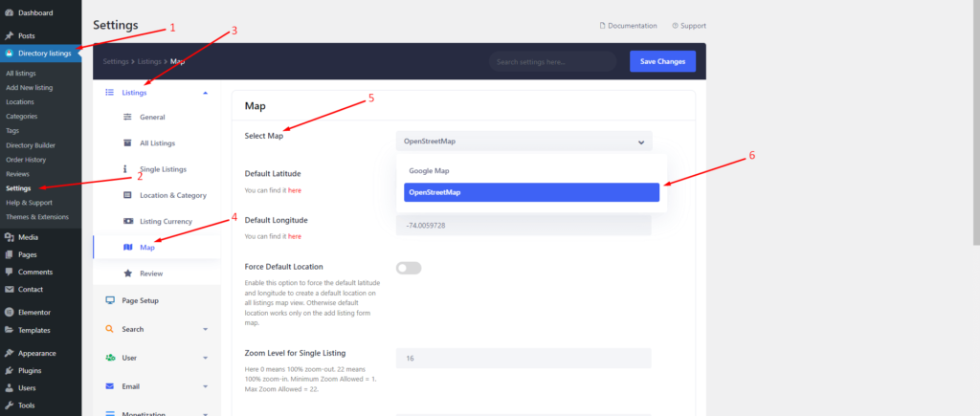Click the Pages icon in sidebar
This screenshot has width=980, height=416.
click(9, 254)
